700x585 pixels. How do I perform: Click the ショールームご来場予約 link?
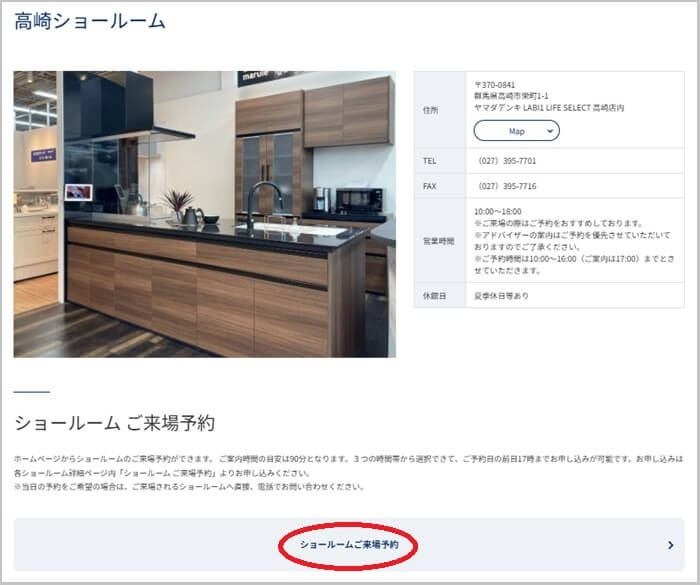point(348,545)
